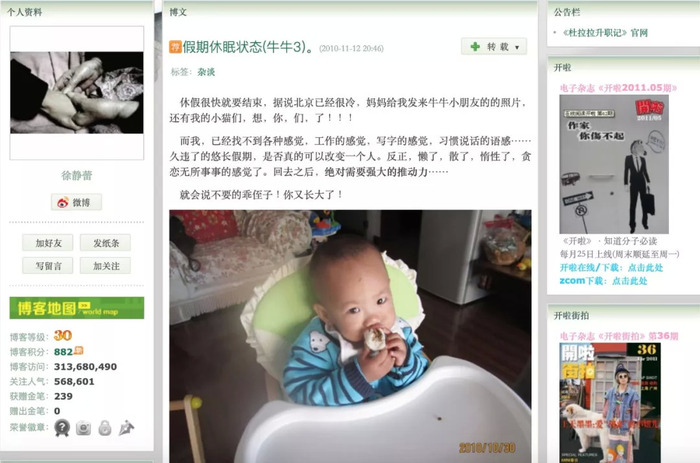Open the 转载 dropdown arrow
700x463 pixels.
[x=517, y=47]
